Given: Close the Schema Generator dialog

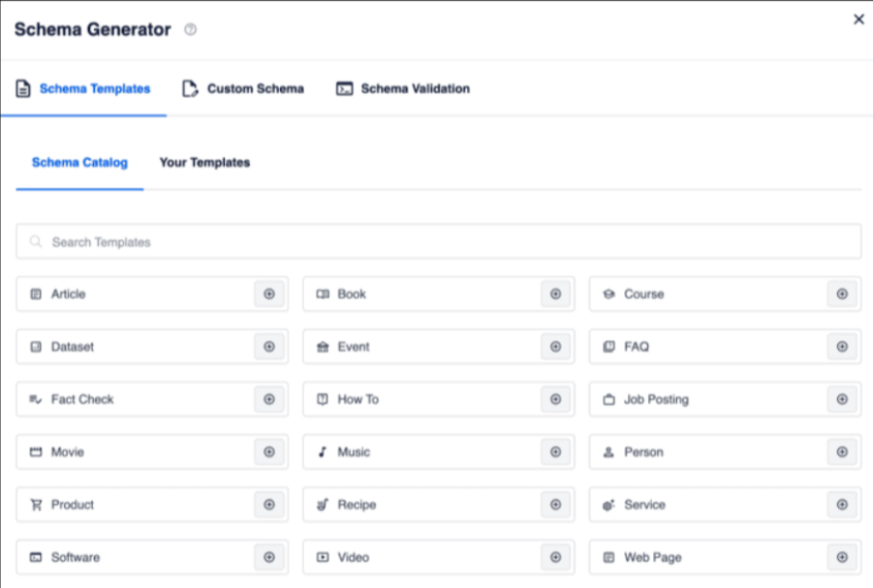Looking at the screenshot, I should (x=859, y=19).
